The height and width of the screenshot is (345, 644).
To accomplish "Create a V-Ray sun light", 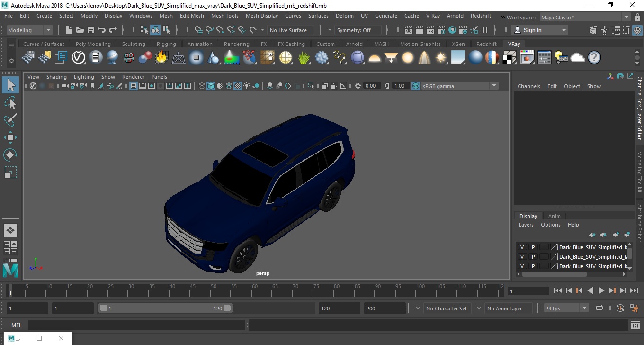I will 441,58.
